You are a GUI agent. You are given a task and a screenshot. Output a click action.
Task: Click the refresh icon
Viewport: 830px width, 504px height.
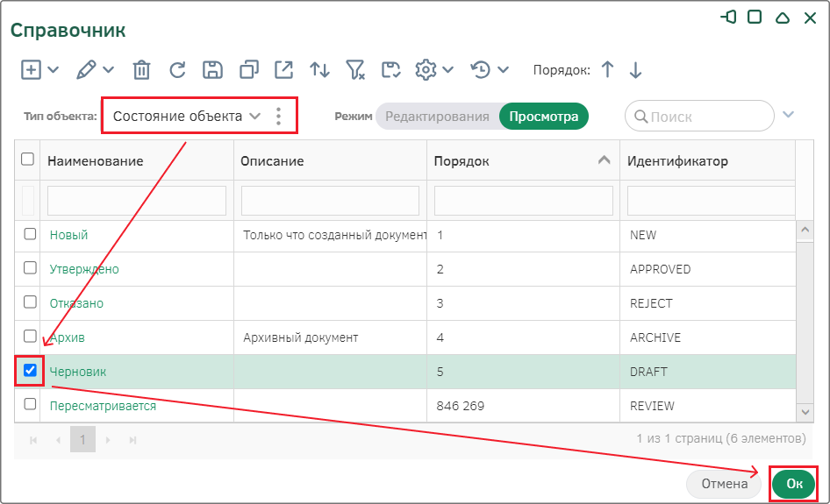(x=177, y=70)
